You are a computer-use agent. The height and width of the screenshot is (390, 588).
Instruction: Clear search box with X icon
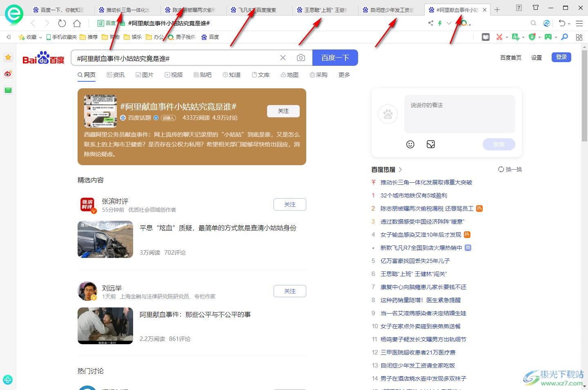[283, 58]
